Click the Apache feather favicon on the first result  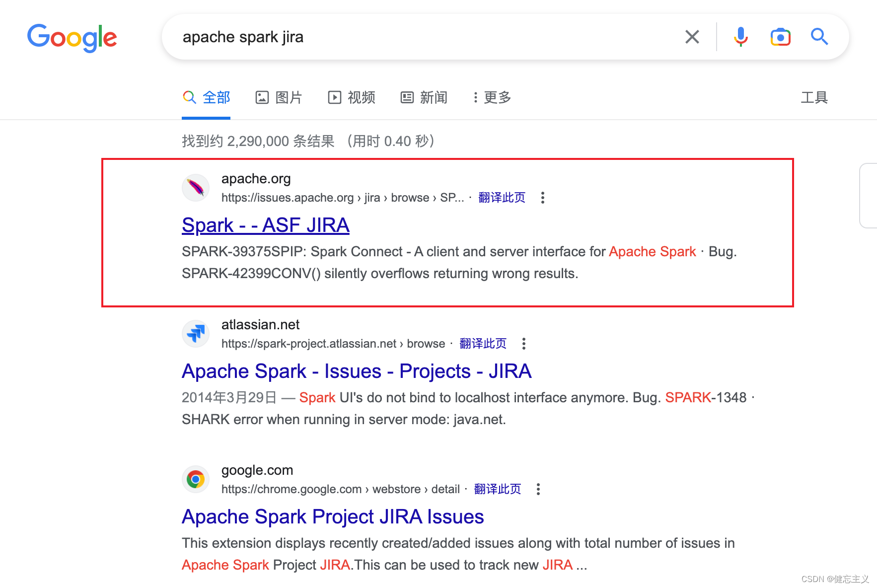click(x=195, y=188)
